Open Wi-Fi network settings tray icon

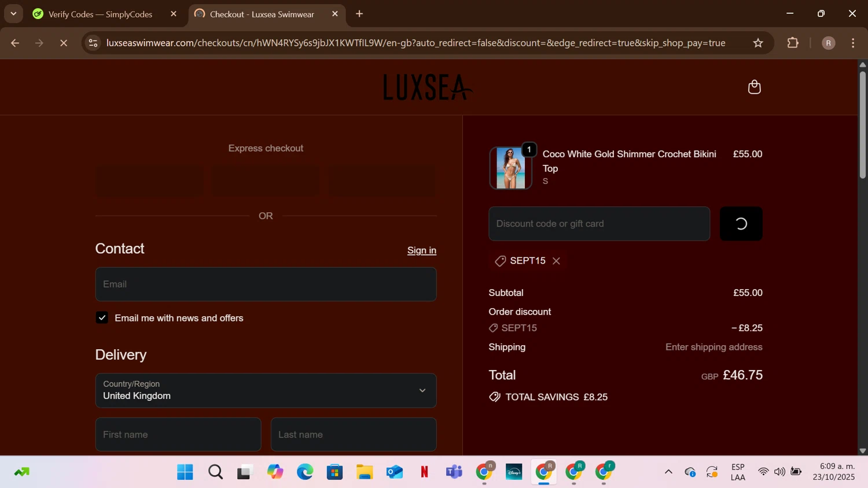(763, 472)
